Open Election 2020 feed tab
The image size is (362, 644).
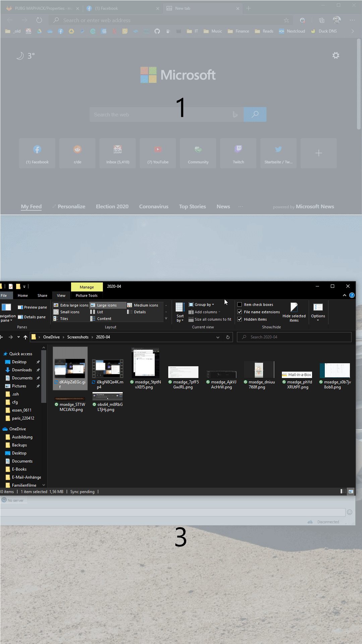(112, 207)
